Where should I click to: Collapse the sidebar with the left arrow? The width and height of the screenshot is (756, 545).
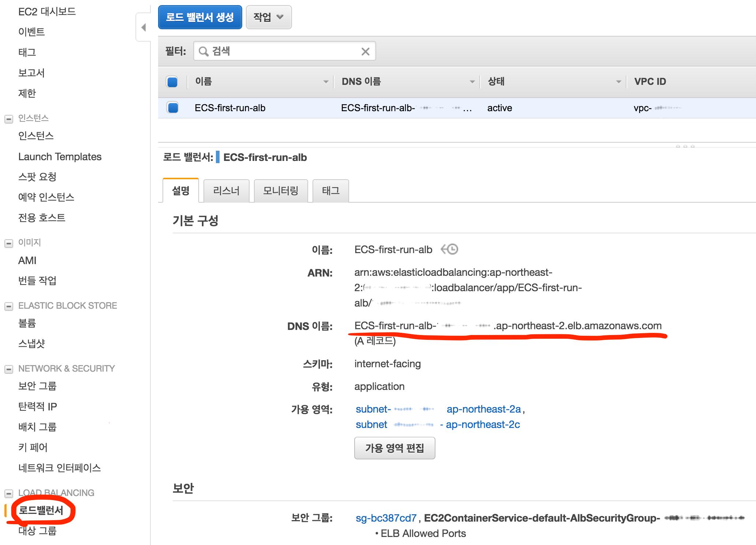(x=143, y=27)
